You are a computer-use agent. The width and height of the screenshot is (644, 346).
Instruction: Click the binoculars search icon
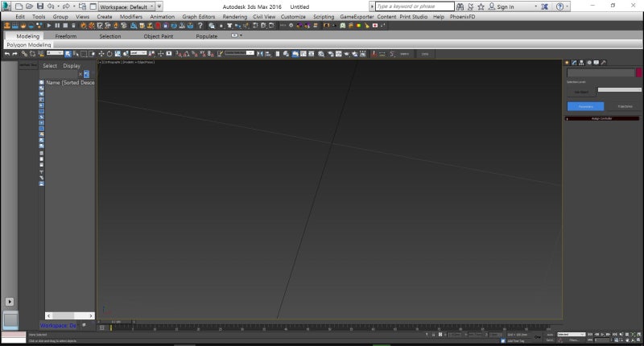point(460,6)
